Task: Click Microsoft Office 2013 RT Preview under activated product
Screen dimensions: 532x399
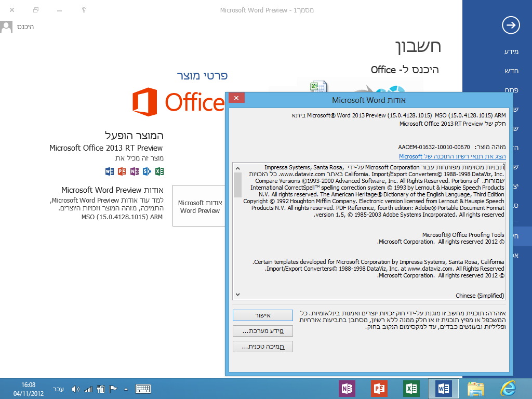Action: pyautogui.click(x=106, y=148)
